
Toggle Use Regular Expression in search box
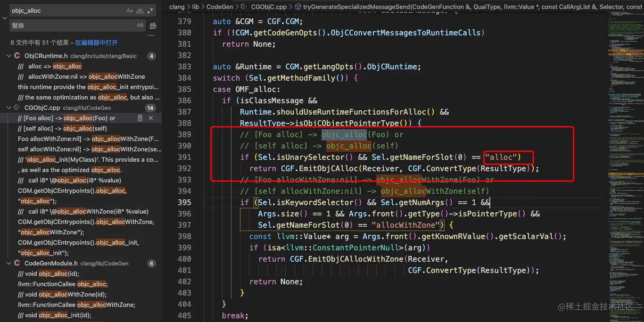(150, 10)
